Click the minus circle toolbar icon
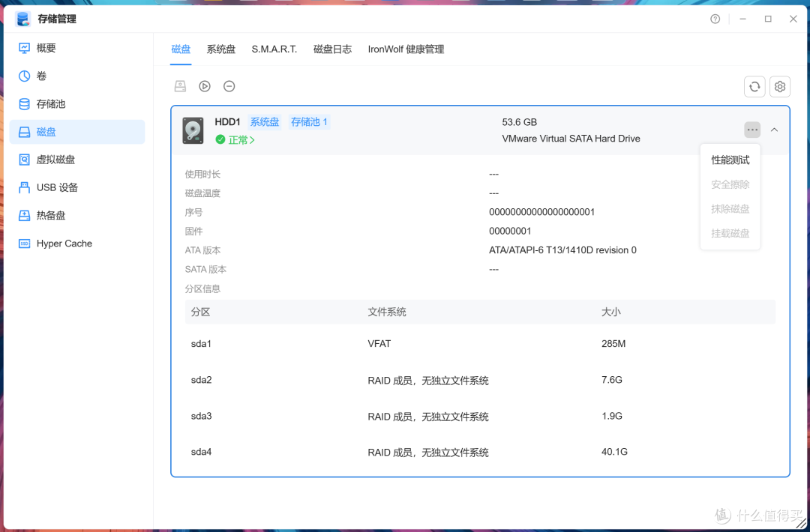Viewport: 810px width, 532px height. 229,86
